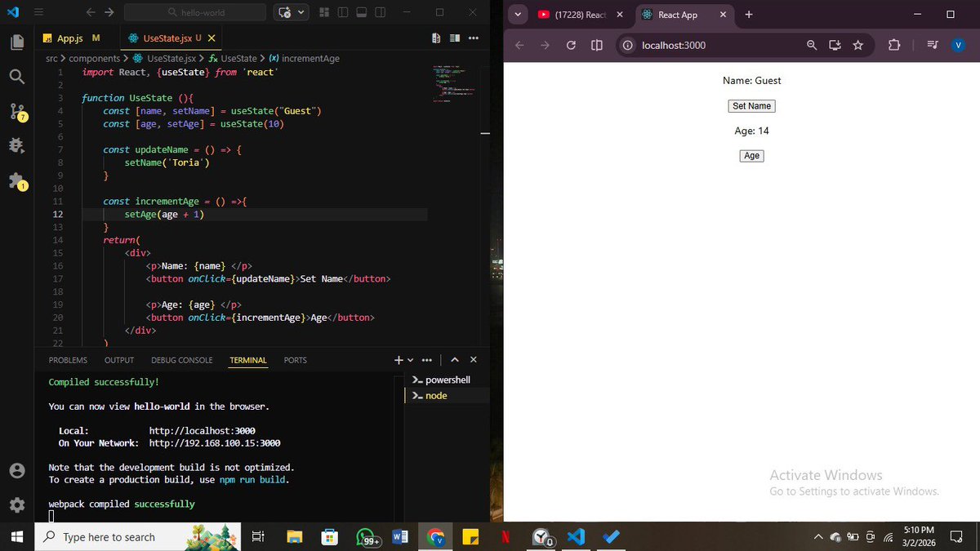Image resolution: width=980 pixels, height=551 pixels.
Task: Place cursor on line 12 setAge code
Action: [x=164, y=215]
